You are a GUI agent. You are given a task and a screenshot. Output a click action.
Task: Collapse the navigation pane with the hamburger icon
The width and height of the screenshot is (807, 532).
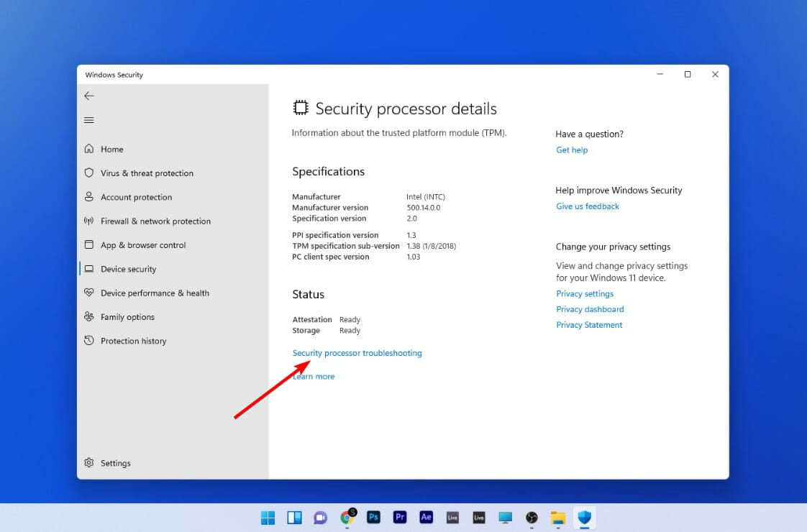point(88,119)
